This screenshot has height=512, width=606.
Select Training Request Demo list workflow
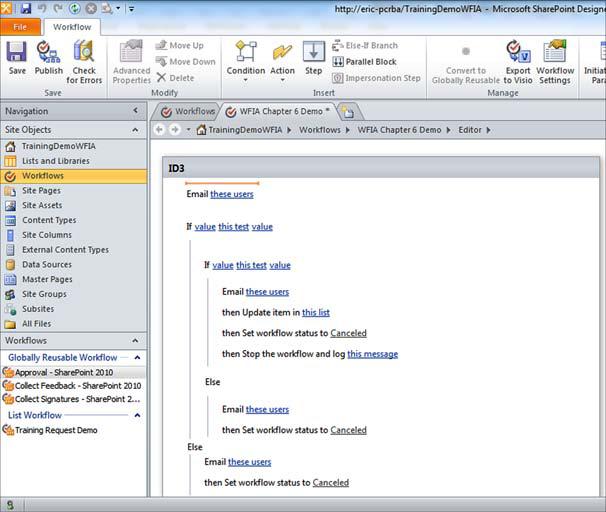(74, 430)
